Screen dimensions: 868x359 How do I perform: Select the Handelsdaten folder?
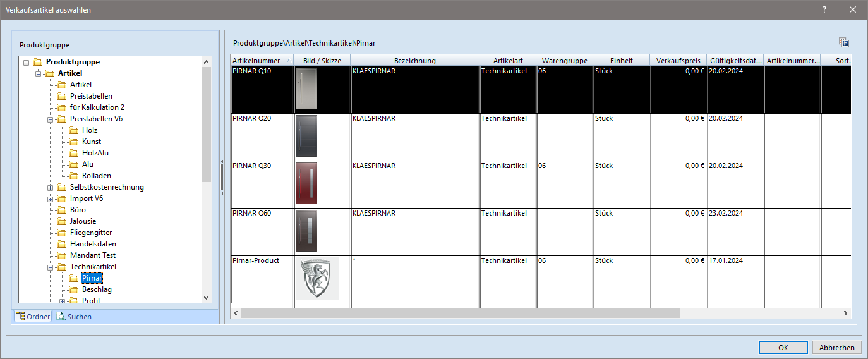[x=93, y=244]
